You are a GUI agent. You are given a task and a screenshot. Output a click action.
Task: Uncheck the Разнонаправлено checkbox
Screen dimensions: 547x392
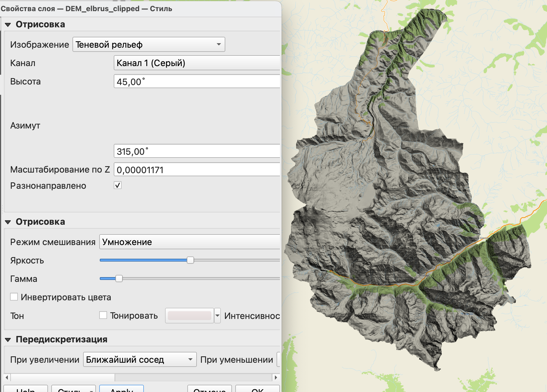point(118,185)
